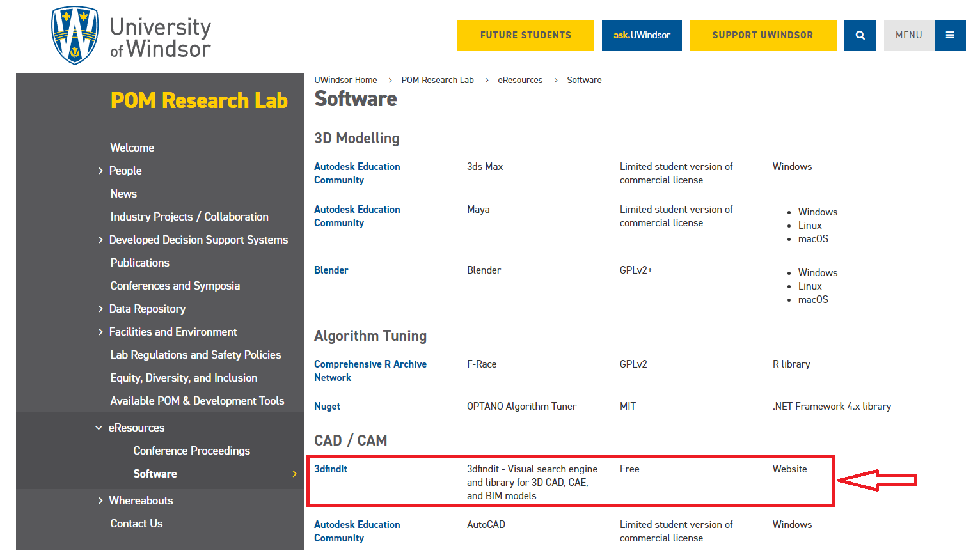Click the POM Research Lab sidebar title
The height and width of the screenshot is (560, 980).
point(199,100)
